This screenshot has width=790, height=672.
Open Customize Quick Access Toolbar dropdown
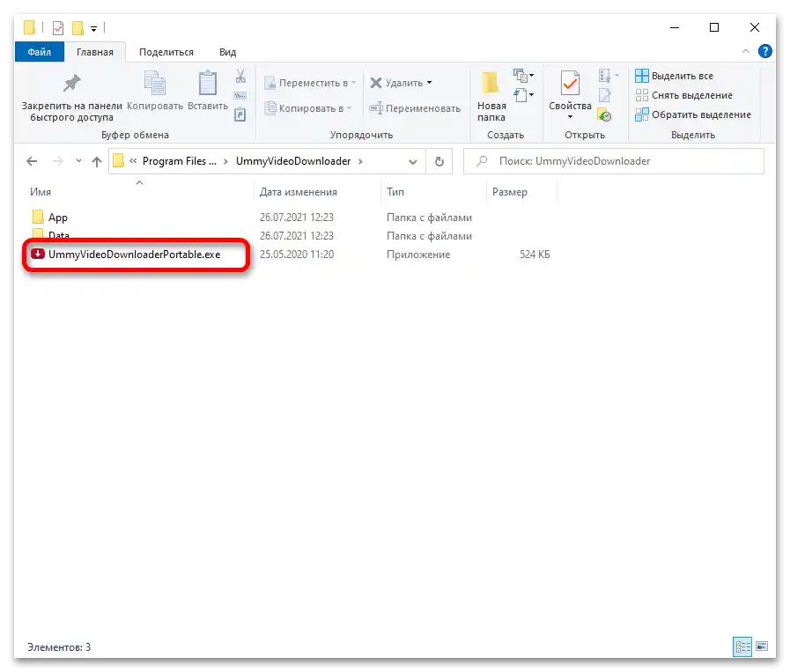point(93,29)
